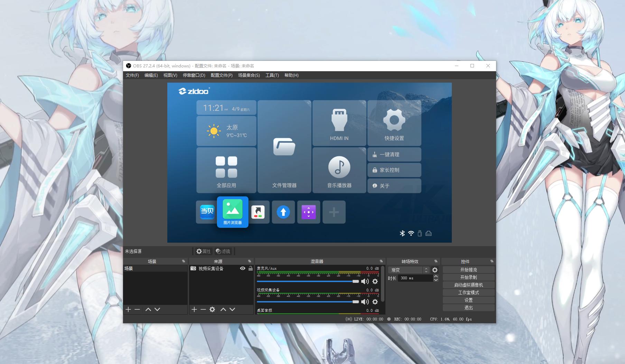Open the transition properties gear beside 渐变
This screenshot has width=625, height=364.
coord(435,270)
